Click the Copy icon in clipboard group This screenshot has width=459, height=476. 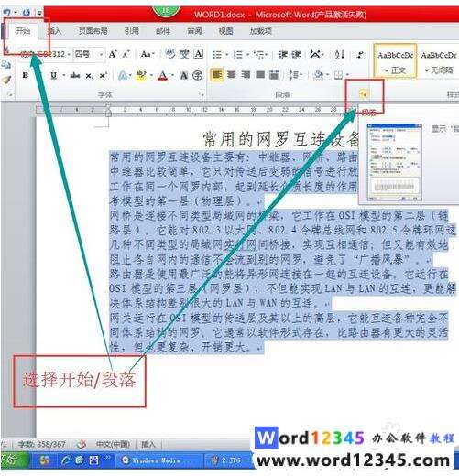(x=6, y=64)
